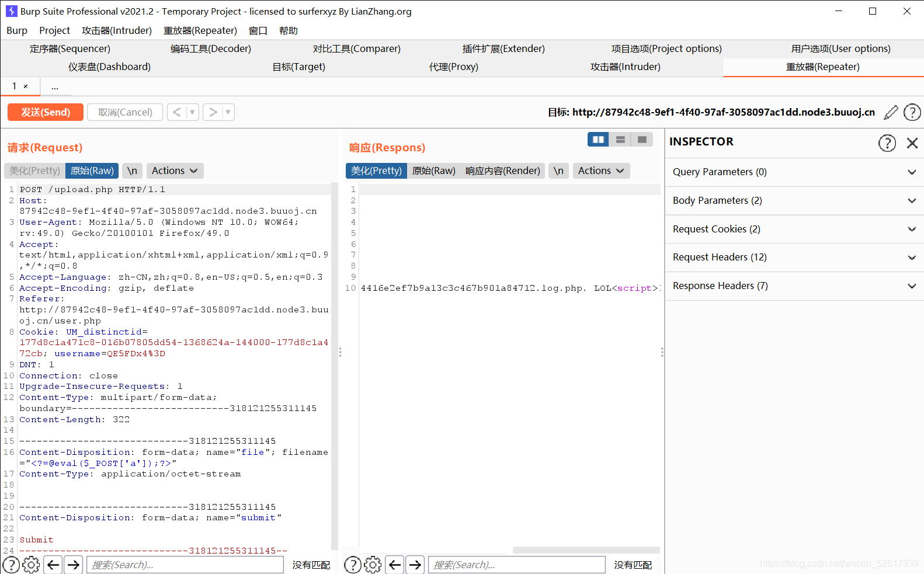The height and width of the screenshot is (574, 924).
Task: Open response search settings gear
Action: tap(373, 565)
